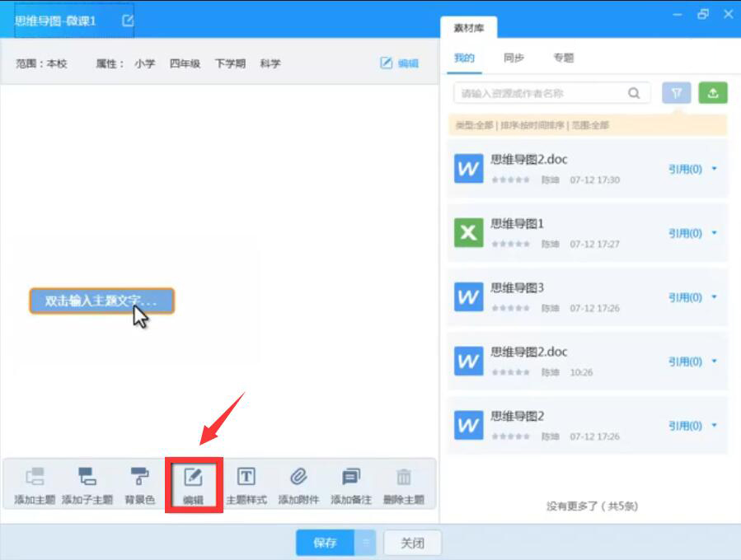
Task: Click the rename icon next to 思维导图-微课1
Action: click(x=128, y=21)
